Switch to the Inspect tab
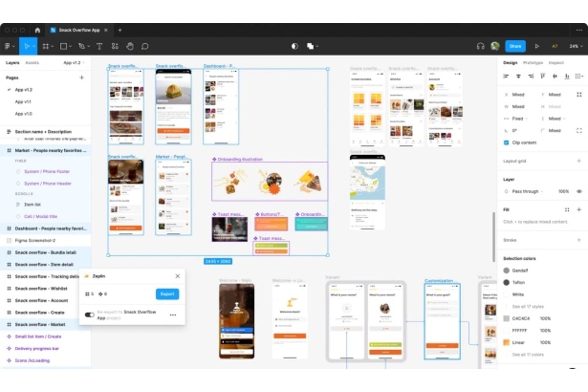The width and height of the screenshot is (588, 392). tap(556, 63)
